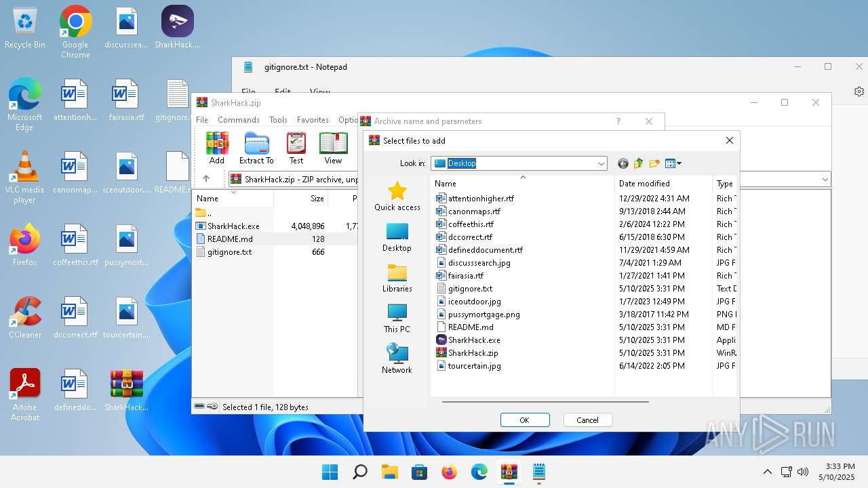The image size is (868, 488).
Task: Open Microsoft Edge desktop shortcut
Action: pos(25,104)
